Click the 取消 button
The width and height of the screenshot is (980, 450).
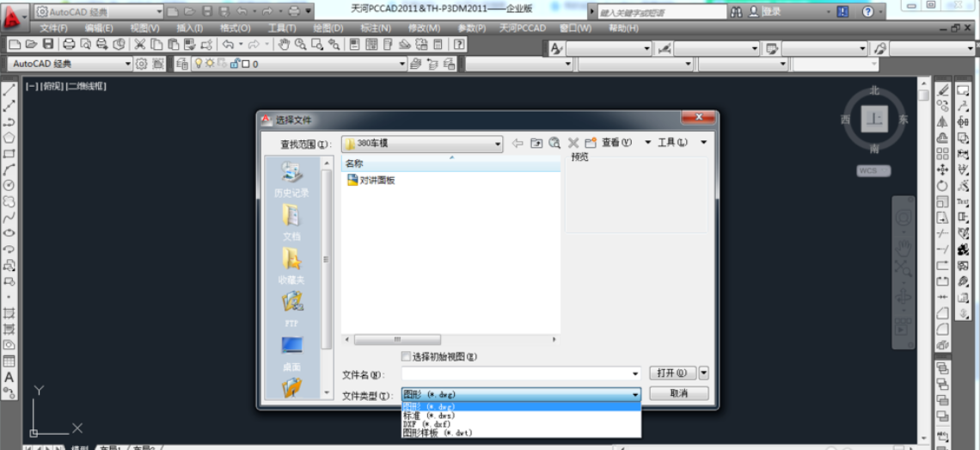tap(678, 393)
